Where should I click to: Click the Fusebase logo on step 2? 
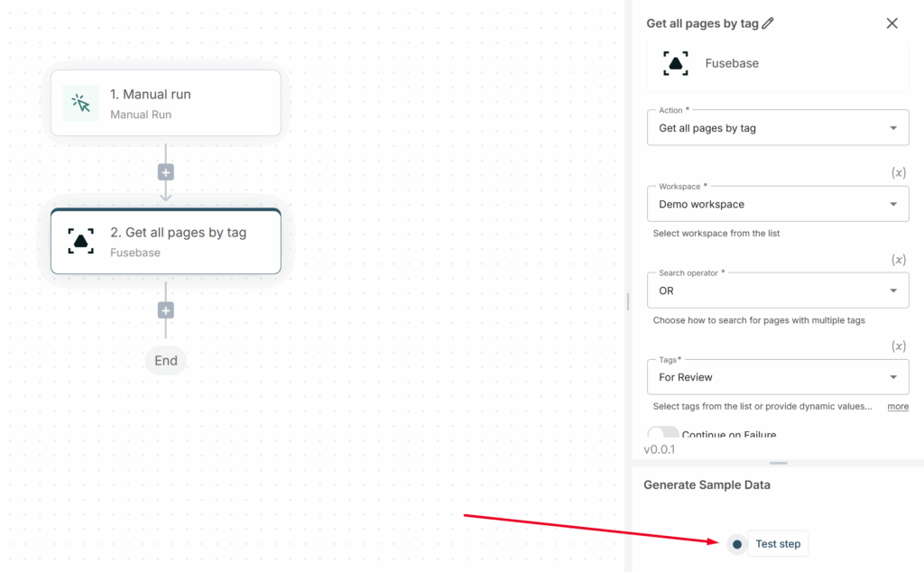pyautogui.click(x=81, y=242)
